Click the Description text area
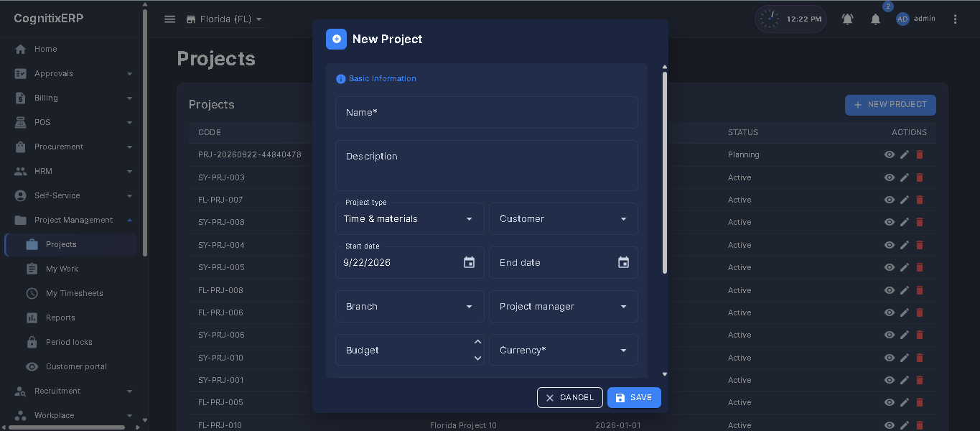 [487, 166]
